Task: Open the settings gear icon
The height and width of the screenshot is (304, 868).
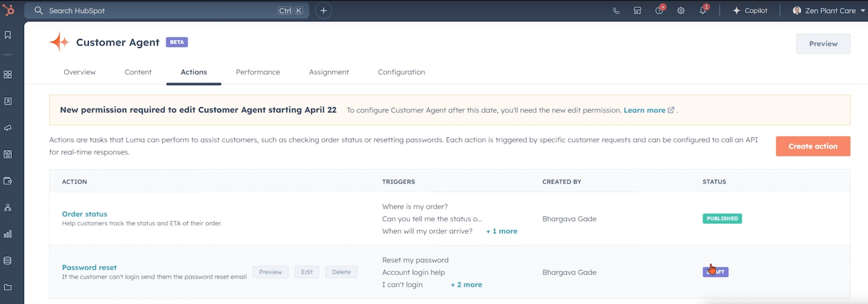Action: (x=680, y=11)
